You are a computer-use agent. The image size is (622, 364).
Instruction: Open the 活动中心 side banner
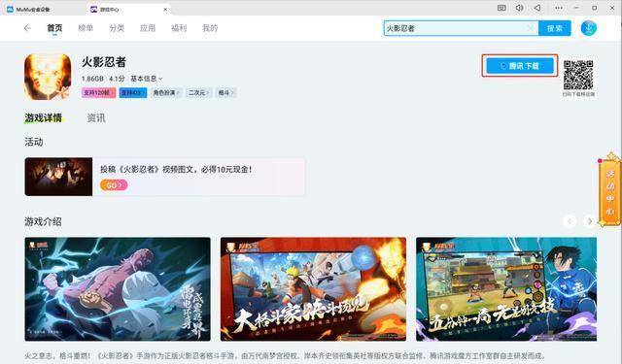610,191
